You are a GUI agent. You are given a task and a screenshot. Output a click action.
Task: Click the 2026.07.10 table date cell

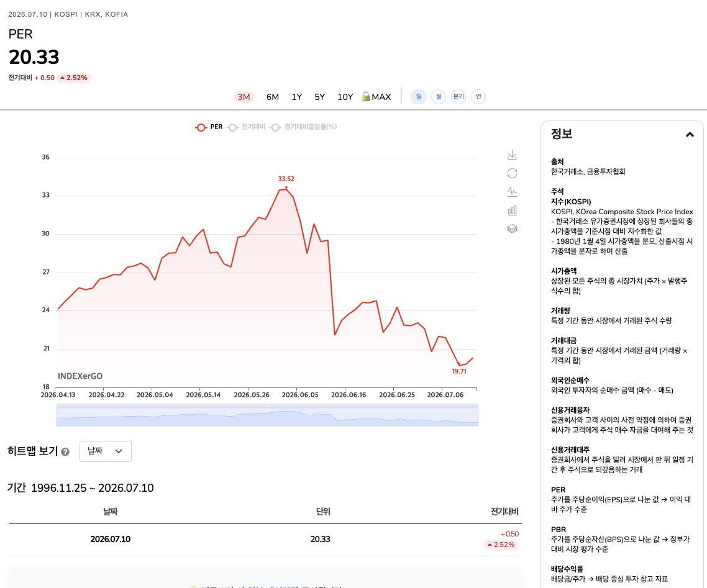[x=111, y=539]
